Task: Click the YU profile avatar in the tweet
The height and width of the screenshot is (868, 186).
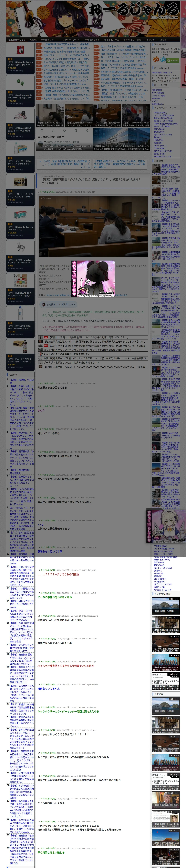Action: click(41, 143)
